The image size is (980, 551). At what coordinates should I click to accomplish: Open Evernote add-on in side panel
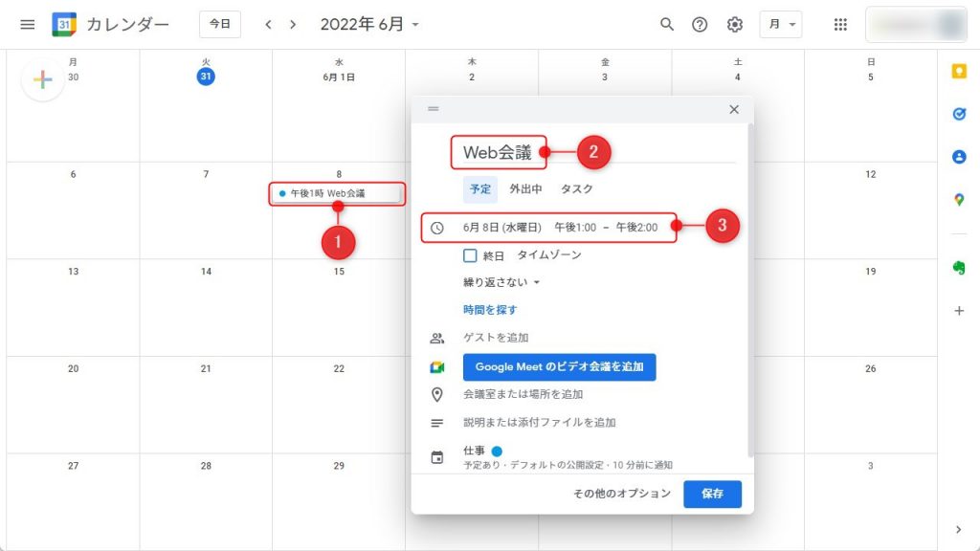959,268
